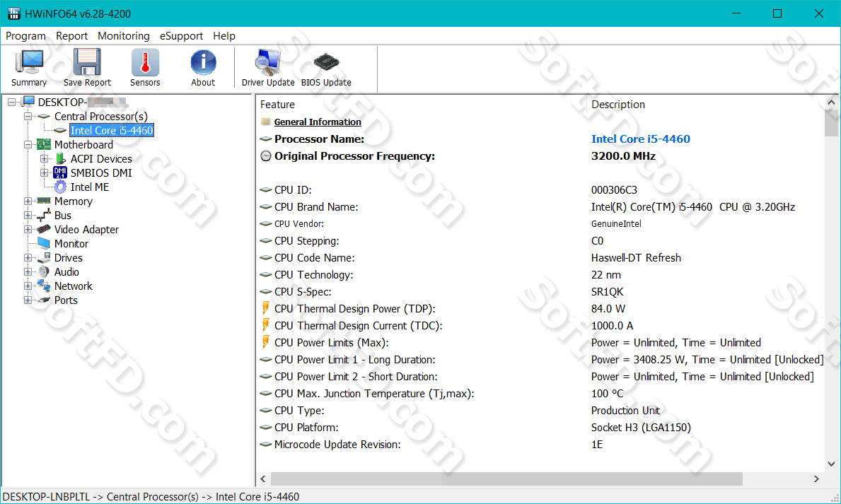The width and height of the screenshot is (841, 504).
Task: Click the Motherboard board icon
Action: coord(44,145)
